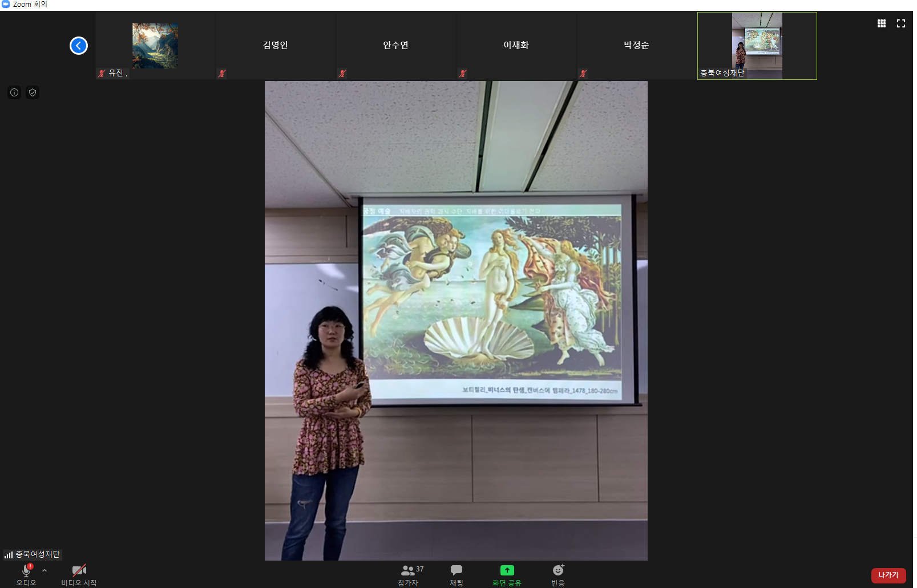917x588 pixels.
Task: Open the 반응 reactions menu
Action: point(558,575)
